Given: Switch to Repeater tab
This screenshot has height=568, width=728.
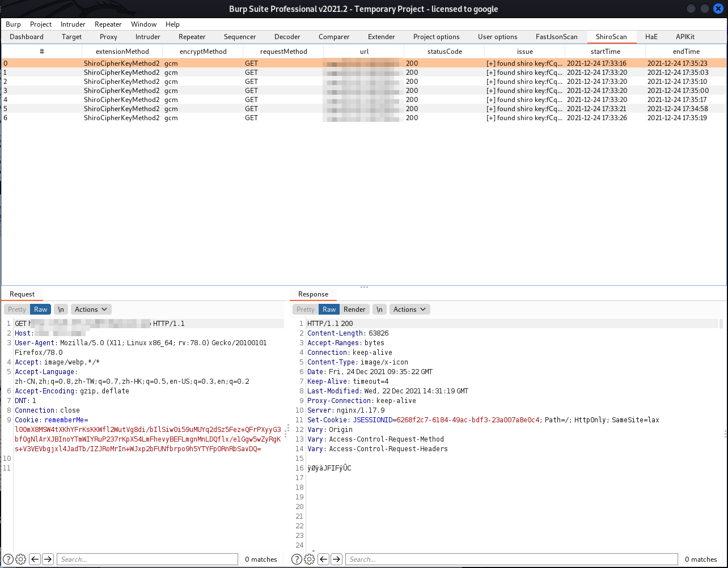Looking at the screenshot, I should [x=192, y=37].
